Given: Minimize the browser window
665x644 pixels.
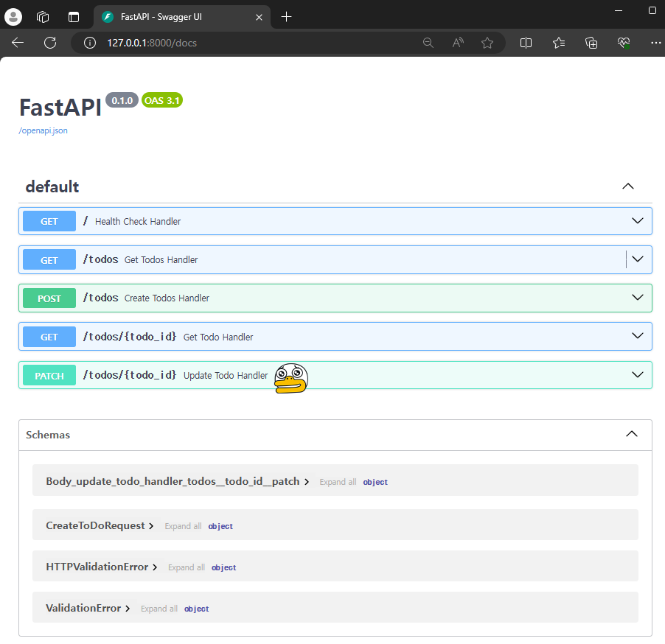Looking at the screenshot, I should (619, 10).
